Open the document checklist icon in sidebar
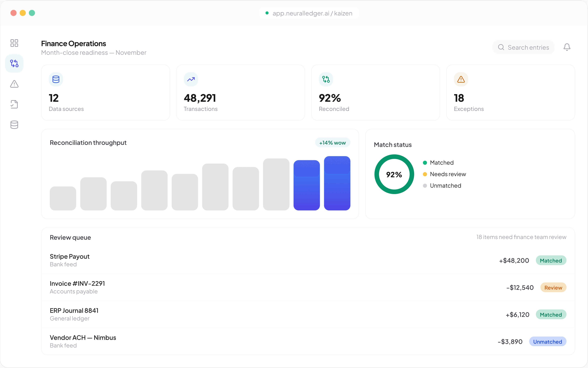The height and width of the screenshot is (368, 588). 14,104
